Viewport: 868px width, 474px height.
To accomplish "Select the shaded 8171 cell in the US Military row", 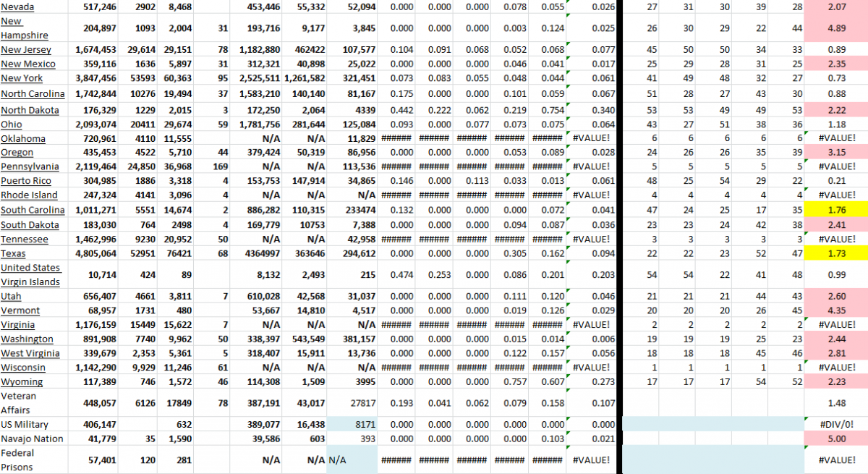I will [x=352, y=424].
